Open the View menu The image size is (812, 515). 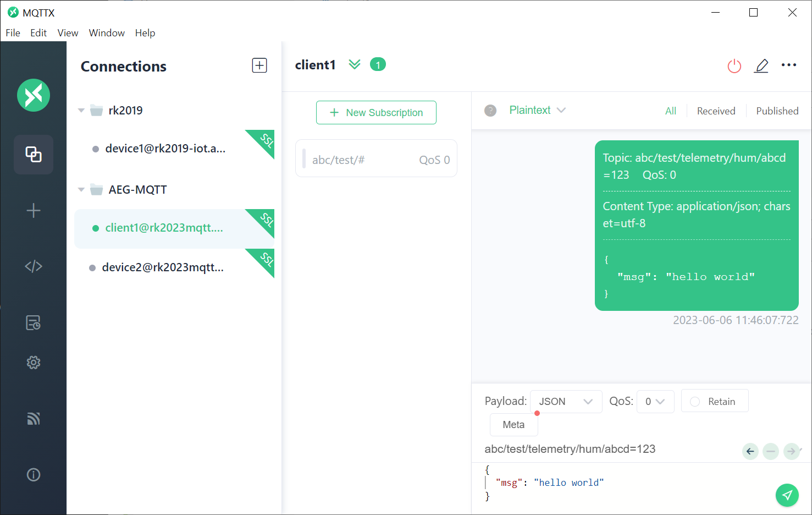(x=68, y=33)
